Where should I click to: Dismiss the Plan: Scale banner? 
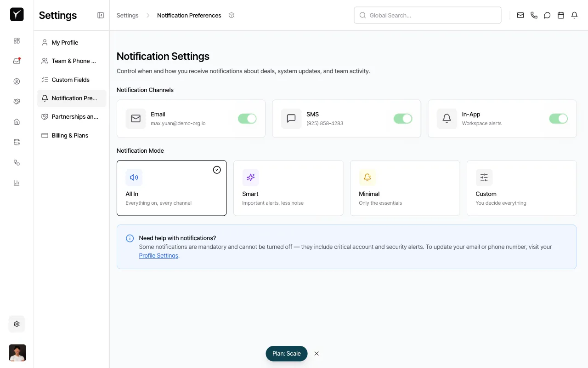click(317, 353)
